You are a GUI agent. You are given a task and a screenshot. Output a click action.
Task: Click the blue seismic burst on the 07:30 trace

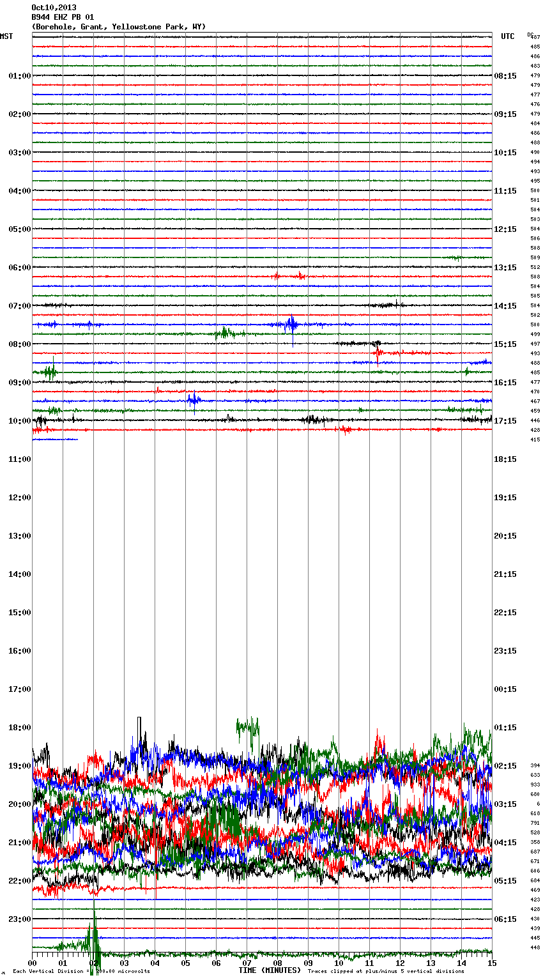point(291,326)
